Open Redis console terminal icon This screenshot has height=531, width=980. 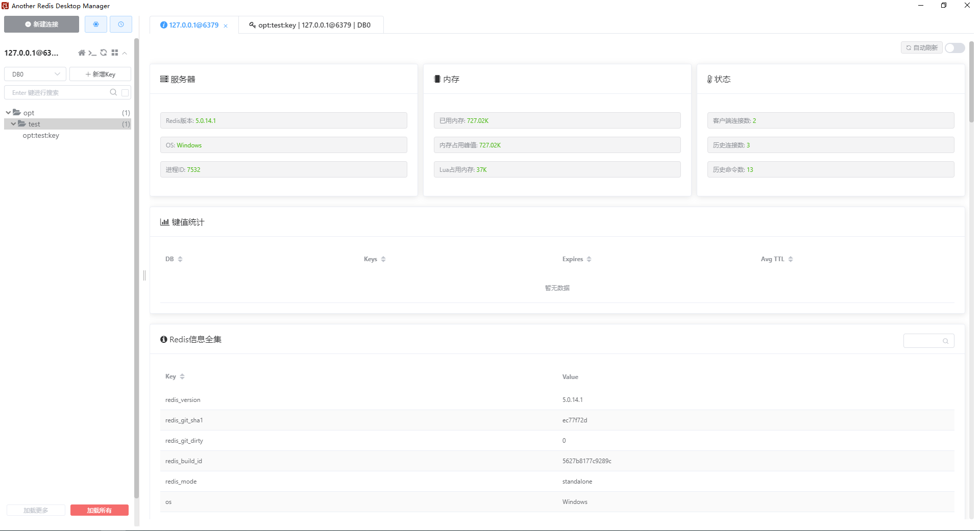pyautogui.click(x=92, y=53)
